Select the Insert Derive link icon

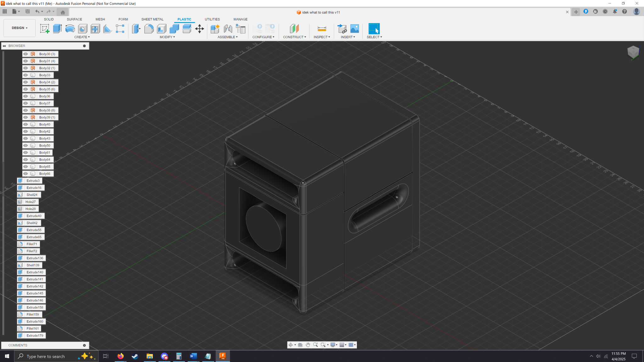pyautogui.click(x=342, y=29)
